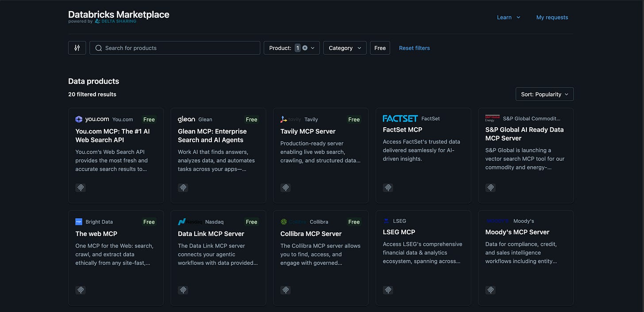The height and width of the screenshot is (312, 644).
Task: Click MCP type icon on S&P Global card
Action: pos(491,188)
